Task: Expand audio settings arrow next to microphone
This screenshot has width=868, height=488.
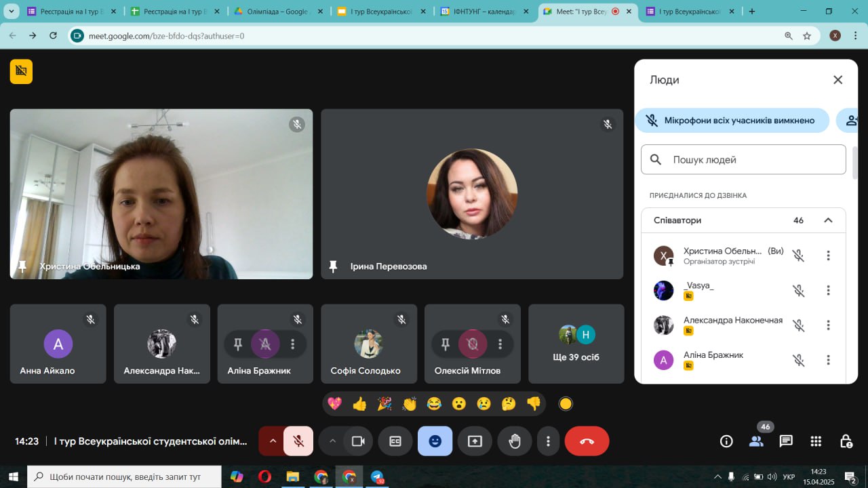Action: coord(273,441)
